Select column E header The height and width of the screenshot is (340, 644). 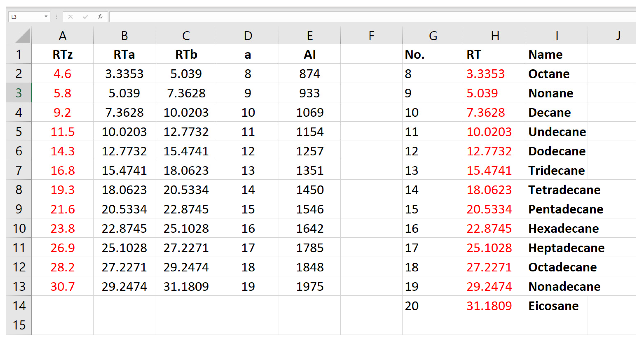tap(309, 36)
